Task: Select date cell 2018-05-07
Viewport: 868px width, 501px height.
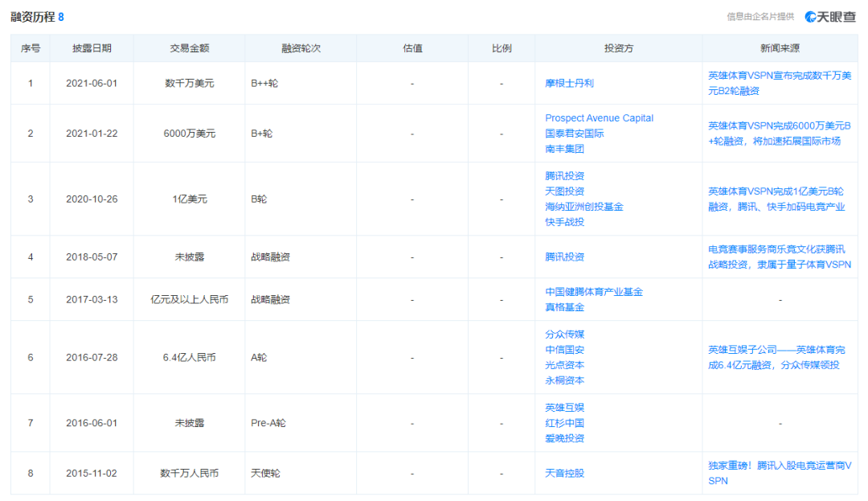Action: tap(92, 257)
